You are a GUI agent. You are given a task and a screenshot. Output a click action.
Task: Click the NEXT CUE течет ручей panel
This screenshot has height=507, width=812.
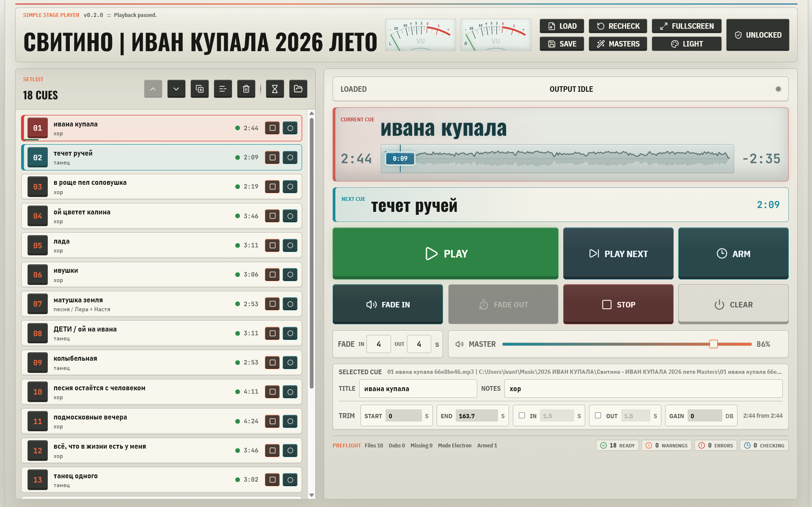pyautogui.click(x=561, y=205)
